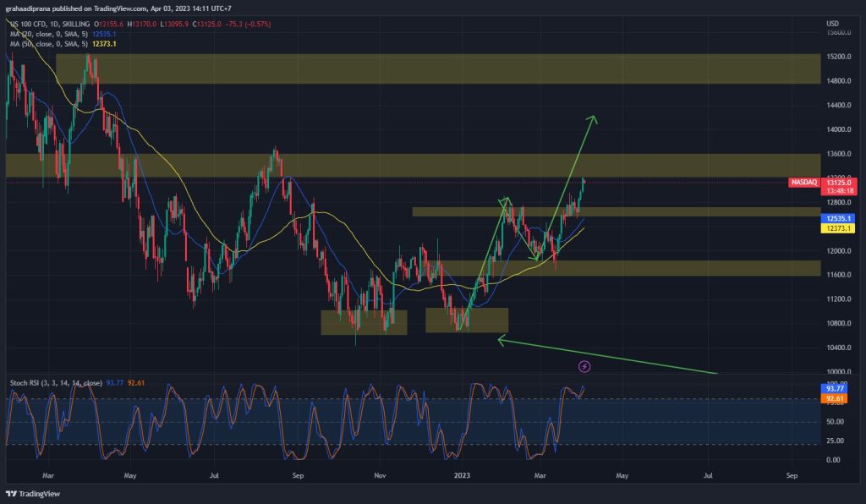Click the red 13125.0 price axis label
The width and height of the screenshot is (866, 504).
(x=838, y=182)
